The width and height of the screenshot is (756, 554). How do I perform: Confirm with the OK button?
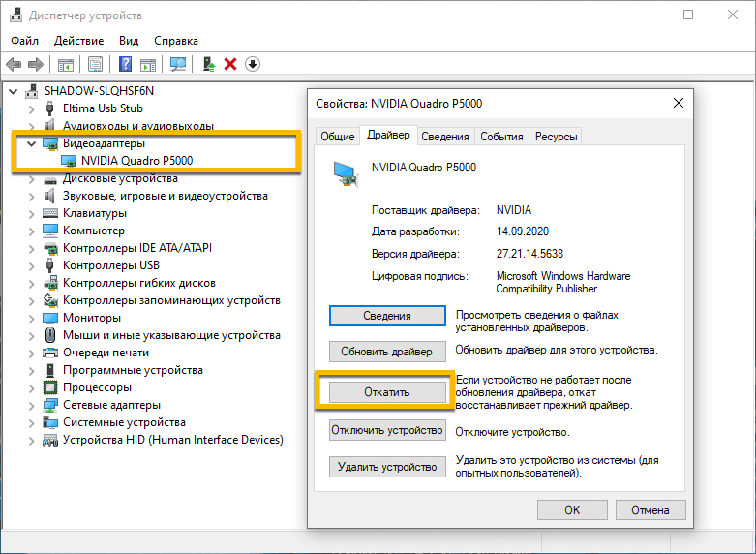point(572,510)
